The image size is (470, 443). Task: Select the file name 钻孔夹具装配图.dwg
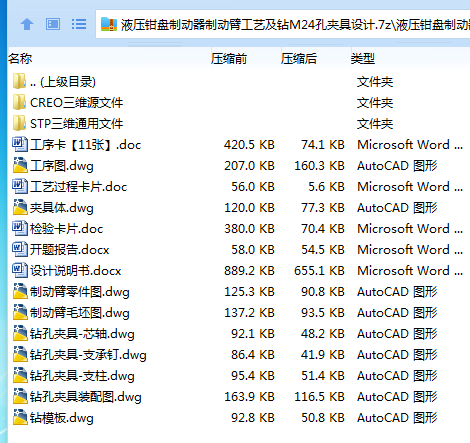coord(86,397)
